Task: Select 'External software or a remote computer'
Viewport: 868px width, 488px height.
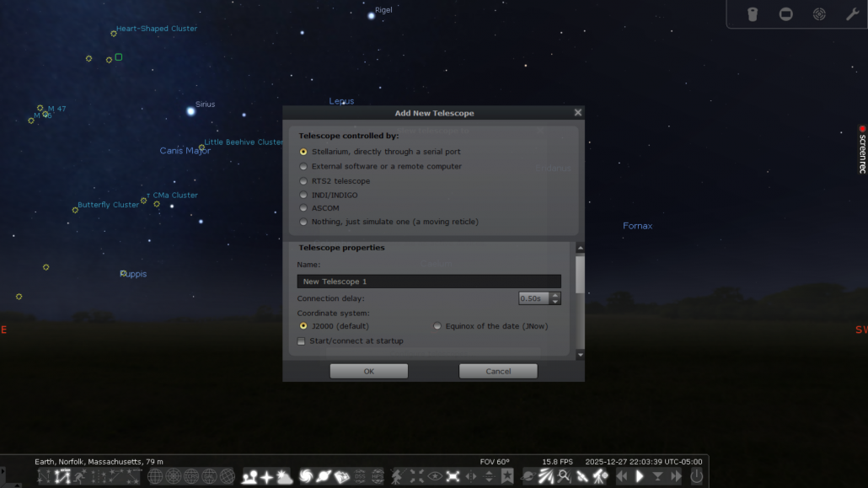Action: click(303, 167)
